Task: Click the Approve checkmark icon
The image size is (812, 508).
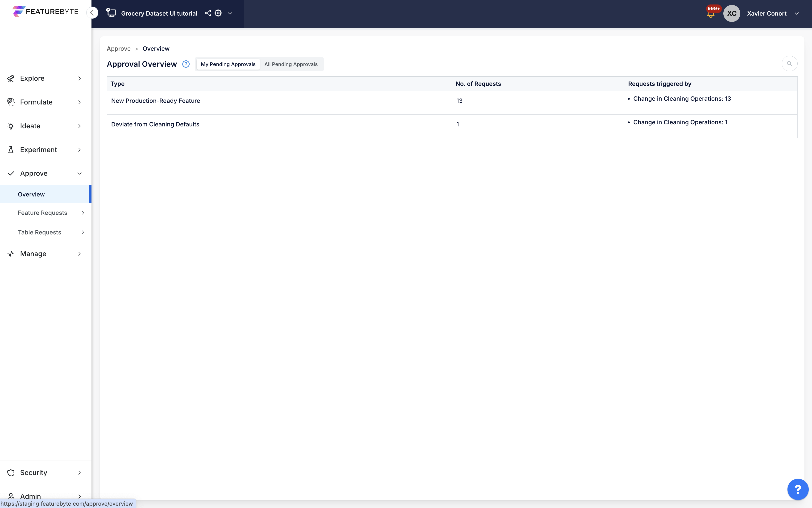Action: tap(11, 173)
